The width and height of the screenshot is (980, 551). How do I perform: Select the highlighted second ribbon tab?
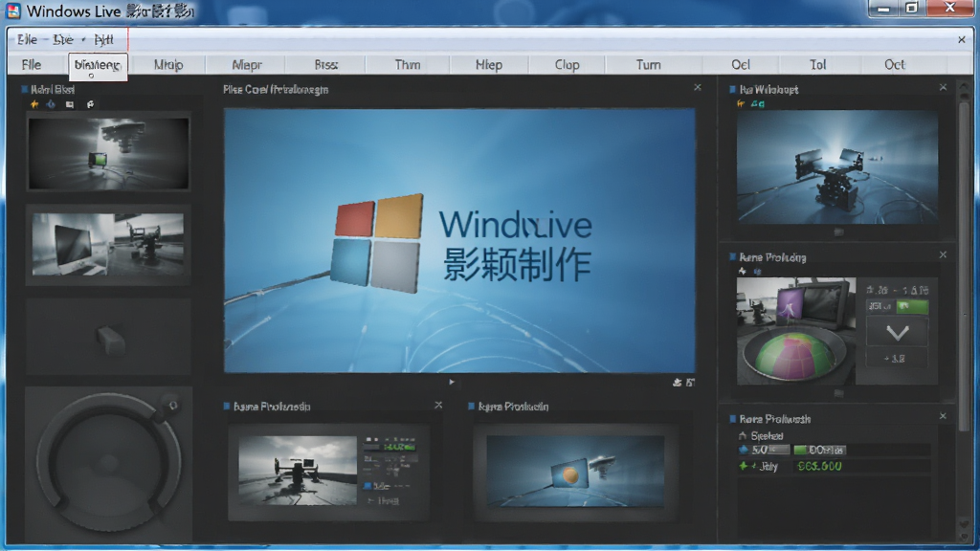[x=98, y=66]
